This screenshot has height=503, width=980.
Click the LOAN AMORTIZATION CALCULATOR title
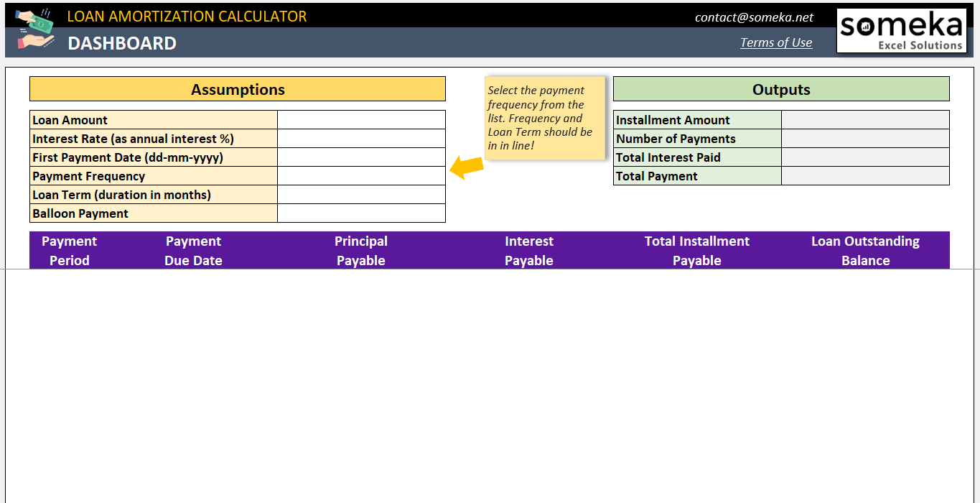[187, 17]
